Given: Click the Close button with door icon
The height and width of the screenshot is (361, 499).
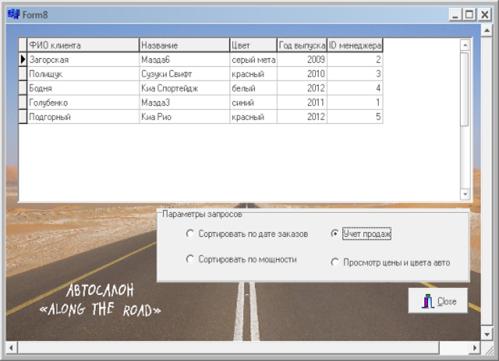Looking at the screenshot, I should 438,301.
